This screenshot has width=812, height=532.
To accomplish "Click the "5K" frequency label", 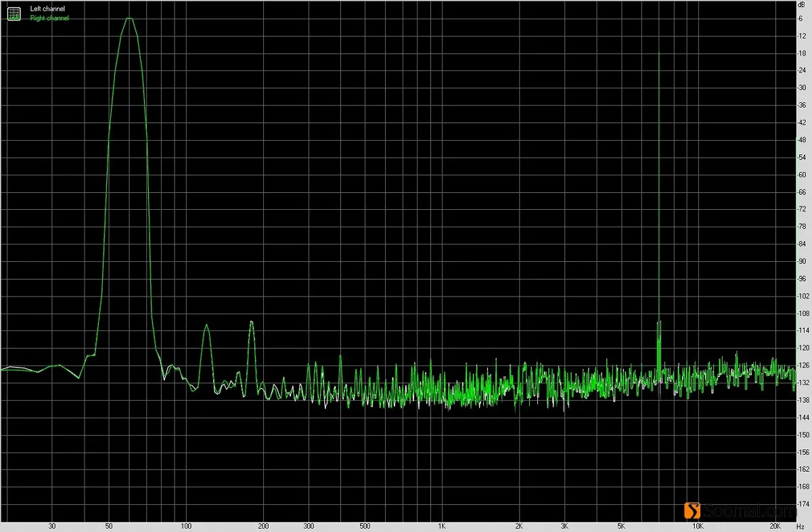I will (x=621, y=526).
